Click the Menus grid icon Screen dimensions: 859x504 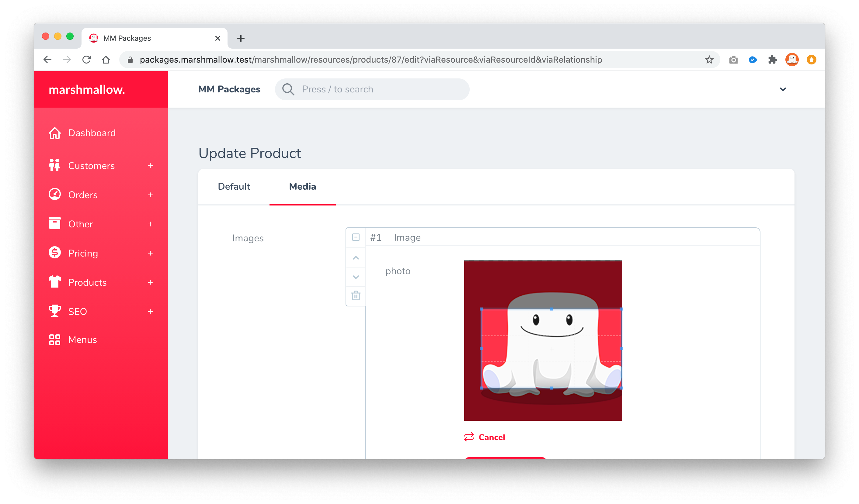tap(54, 340)
